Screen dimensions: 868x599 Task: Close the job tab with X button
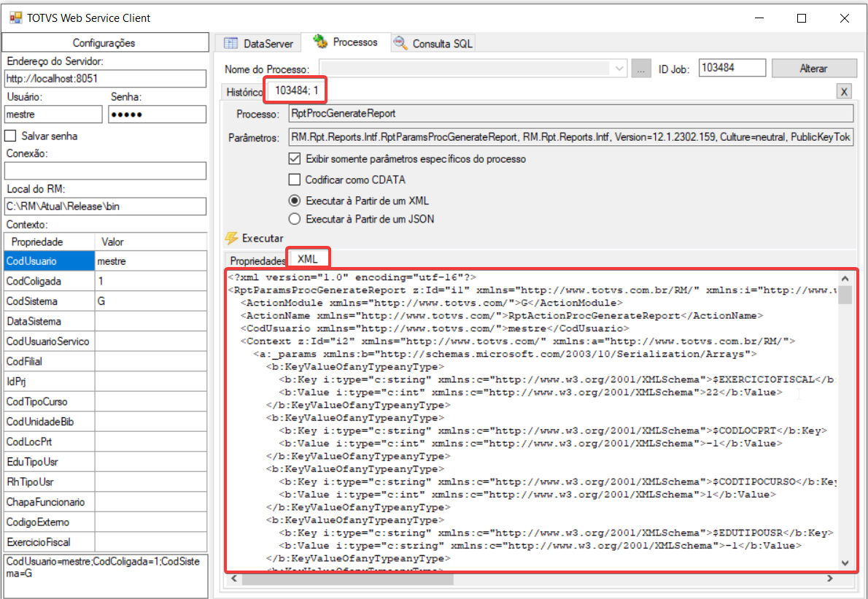click(844, 92)
